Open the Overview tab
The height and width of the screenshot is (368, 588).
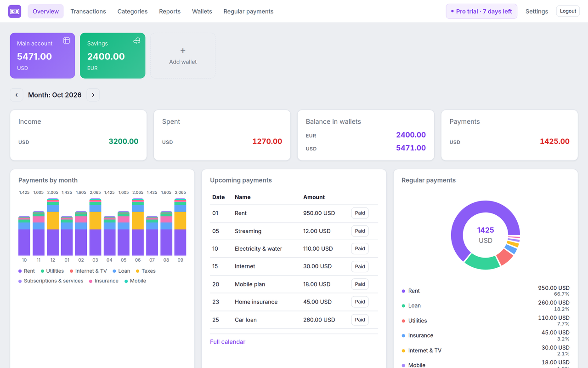[x=46, y=11]
